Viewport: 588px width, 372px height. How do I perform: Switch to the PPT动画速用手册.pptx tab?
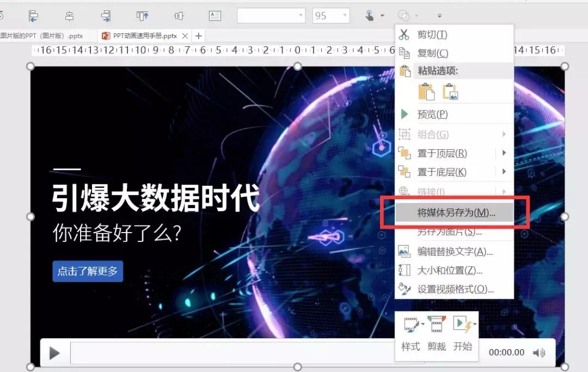144,35
